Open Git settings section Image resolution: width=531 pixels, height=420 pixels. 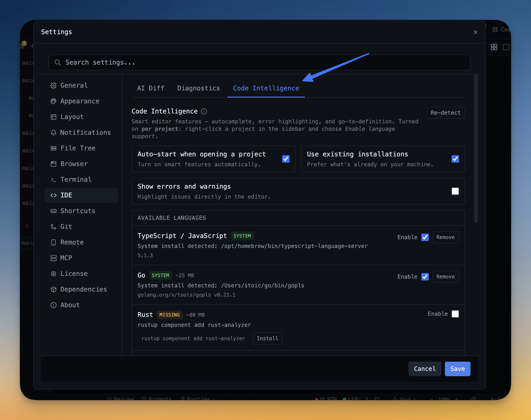tap(66, 226)
